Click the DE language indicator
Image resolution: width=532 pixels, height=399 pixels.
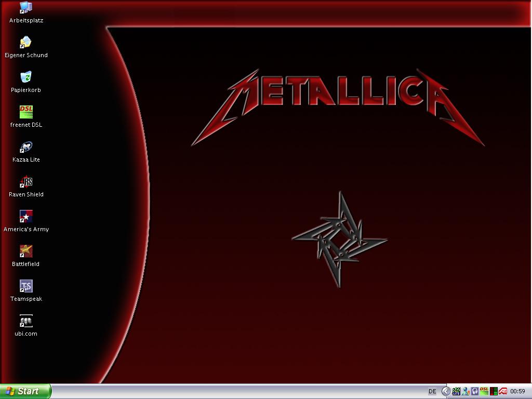(x=432, y=391)
